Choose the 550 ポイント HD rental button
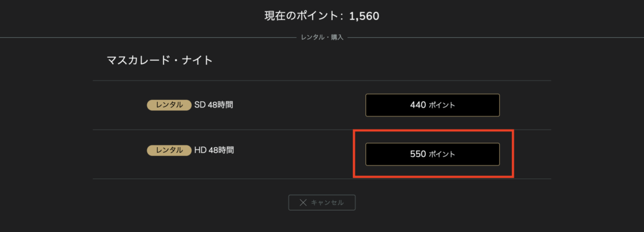644x232 pixels. pos(433,155)
